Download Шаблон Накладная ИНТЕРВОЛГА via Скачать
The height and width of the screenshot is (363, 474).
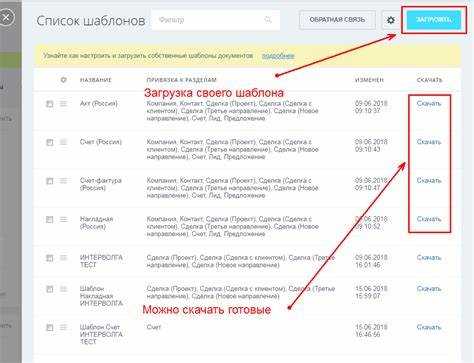click(429, 289)
